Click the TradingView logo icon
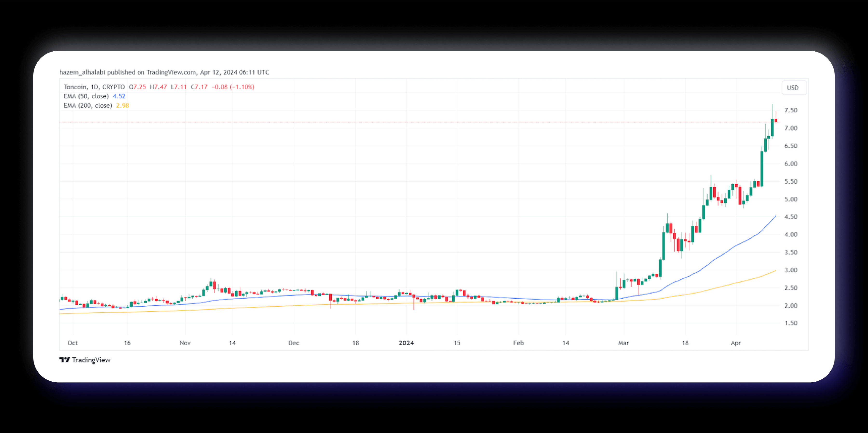Viewport: 868px width, 433px height. point(65,360)
